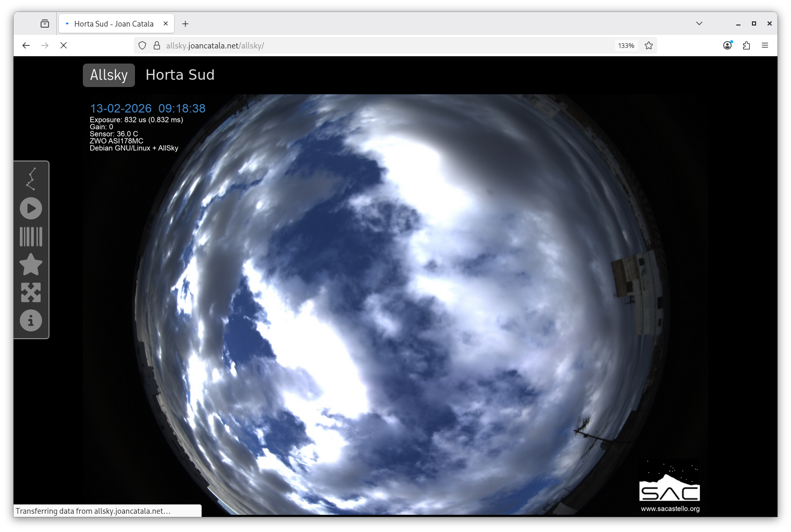
Task: Close the Horta Sud tab
Action: point(166,24)
